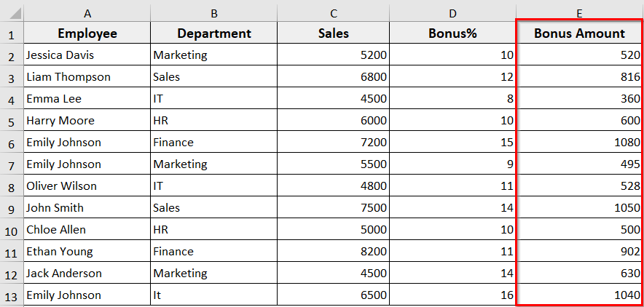Select the row 5 header number
Image resolution: width=644 pixels, height=307 pixels.
point(12,121)
